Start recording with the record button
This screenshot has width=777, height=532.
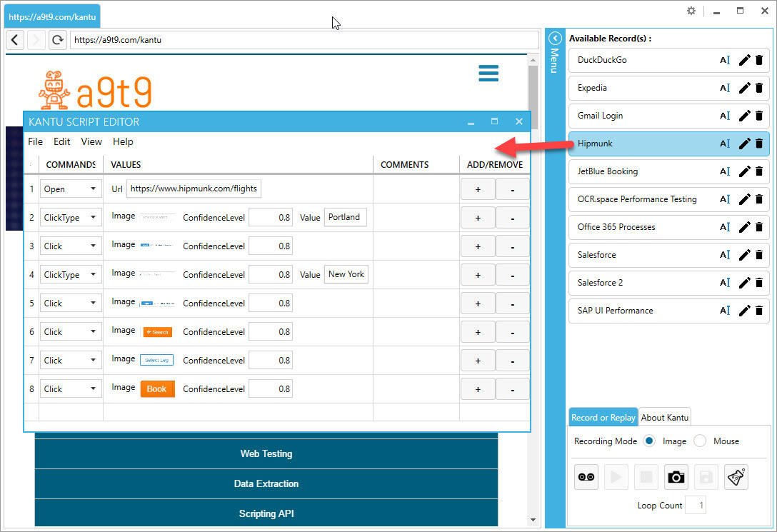[586, 477]
